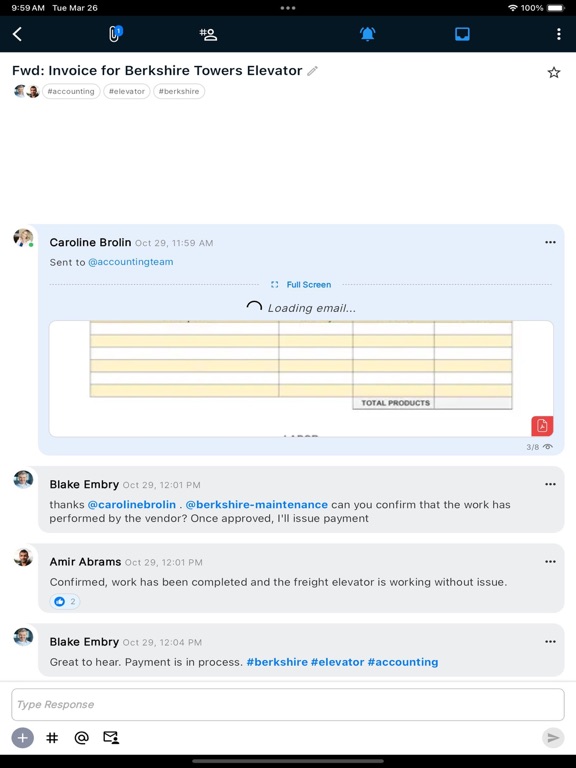Click the #accounting hashtag in last message
576x768 pixels.
point(403,662)
